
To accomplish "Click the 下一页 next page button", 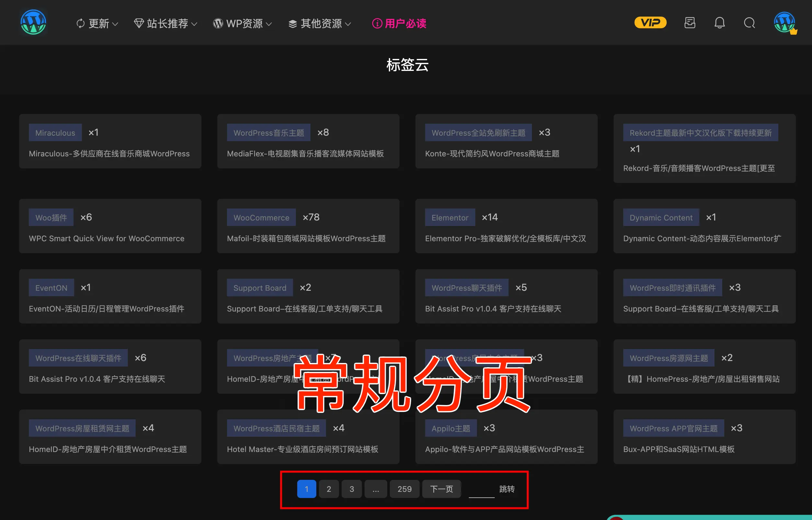I will 442,489.
